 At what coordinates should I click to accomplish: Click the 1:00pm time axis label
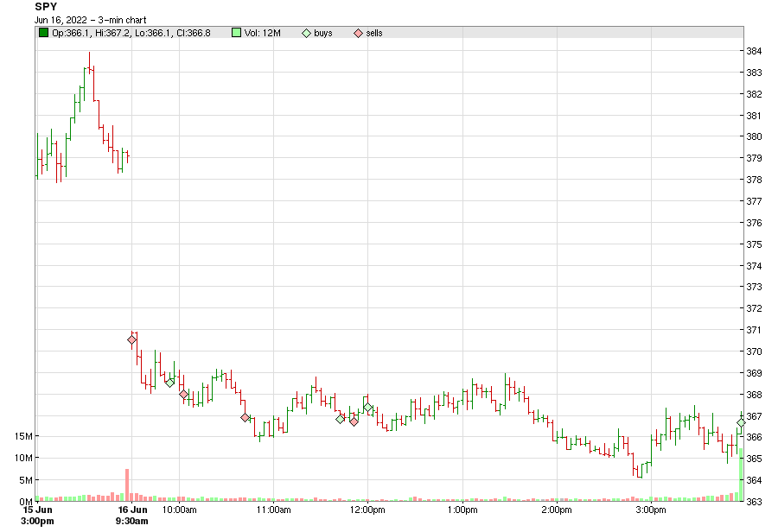(462, 510)
